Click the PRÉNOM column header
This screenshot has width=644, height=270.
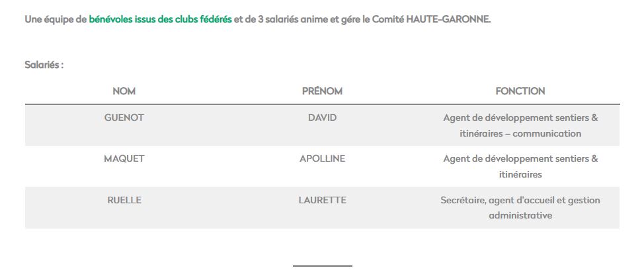tap(322, 91)
